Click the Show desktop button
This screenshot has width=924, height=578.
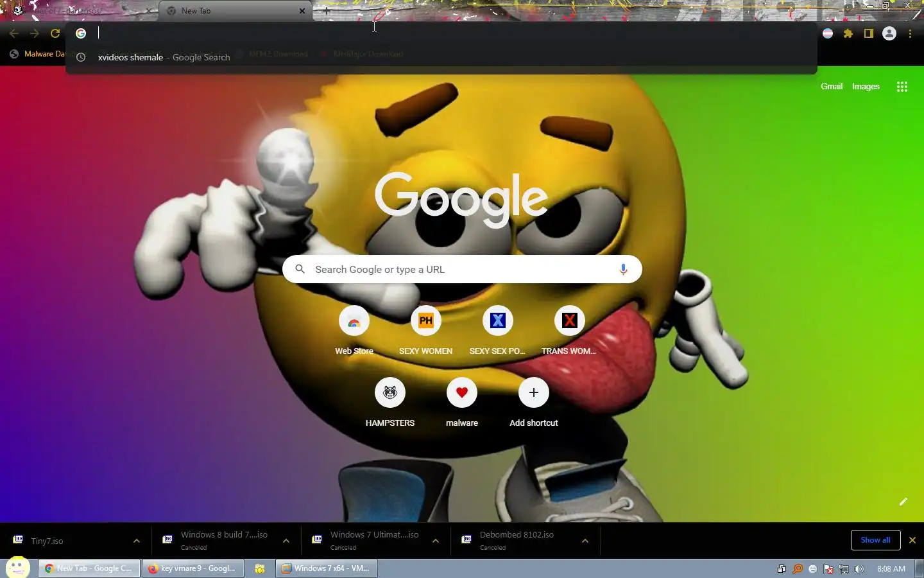pyautogui.click(x=920, y=569)
